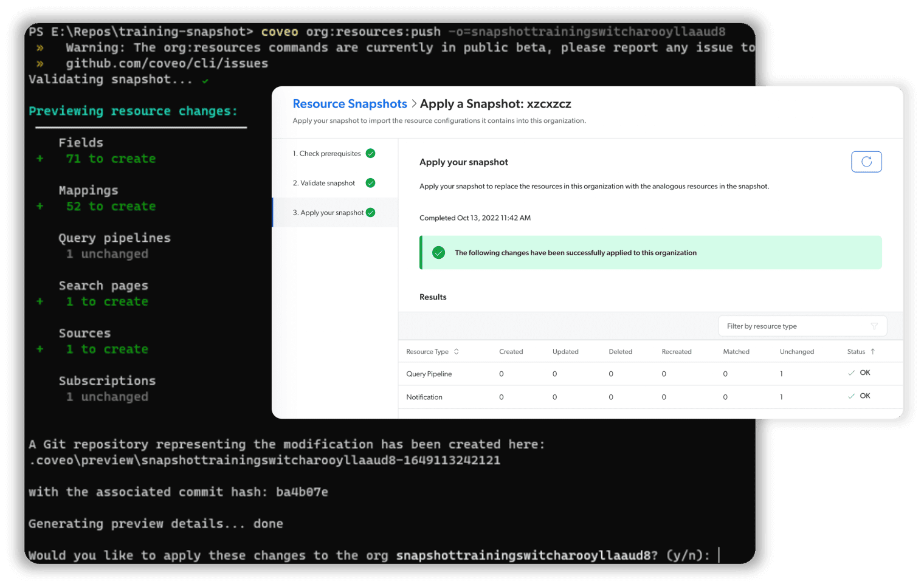
Task: Click green check icon next to Check prerequisites
Action: (370, 154)
